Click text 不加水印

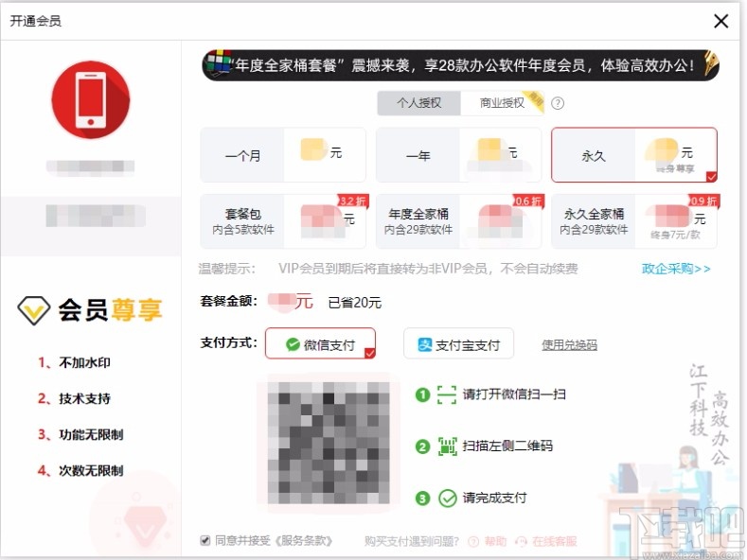click(x=85, y=363)
